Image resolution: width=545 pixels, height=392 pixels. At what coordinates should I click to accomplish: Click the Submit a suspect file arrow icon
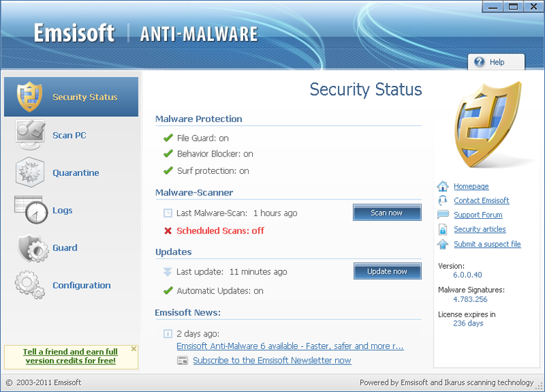(443, 244)
